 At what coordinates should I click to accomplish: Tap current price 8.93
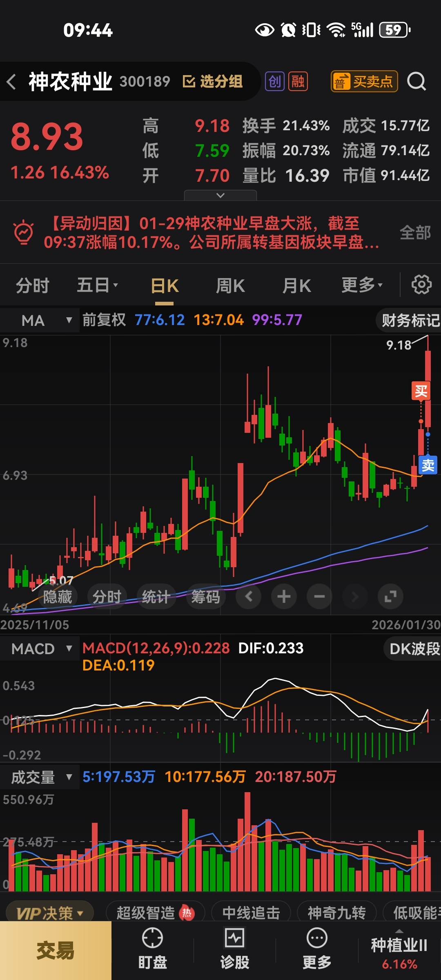tap(47, 137)
